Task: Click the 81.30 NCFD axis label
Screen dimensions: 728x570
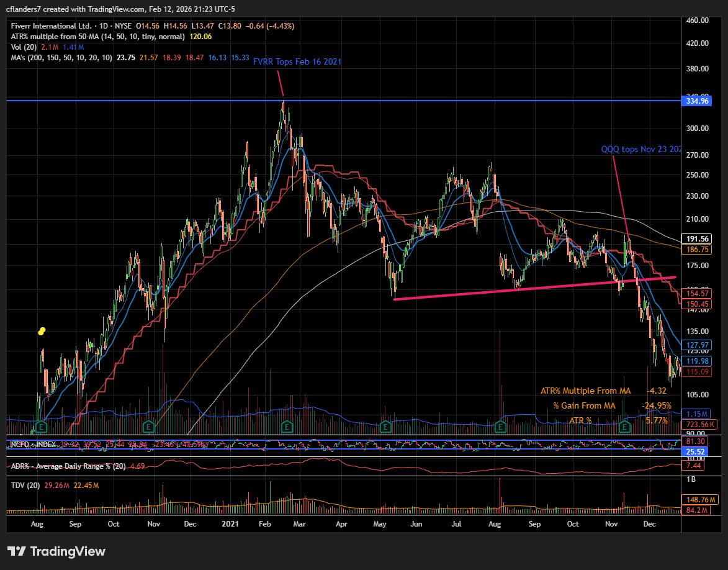Action: 695,441
